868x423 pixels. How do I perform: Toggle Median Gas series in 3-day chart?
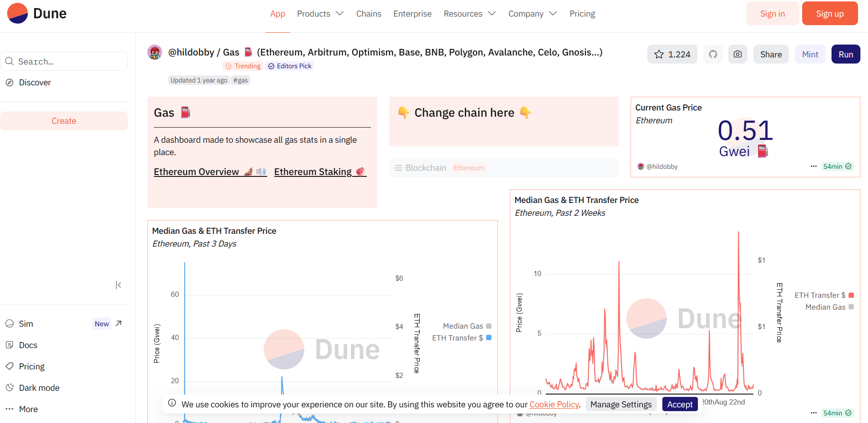(463, 326)
